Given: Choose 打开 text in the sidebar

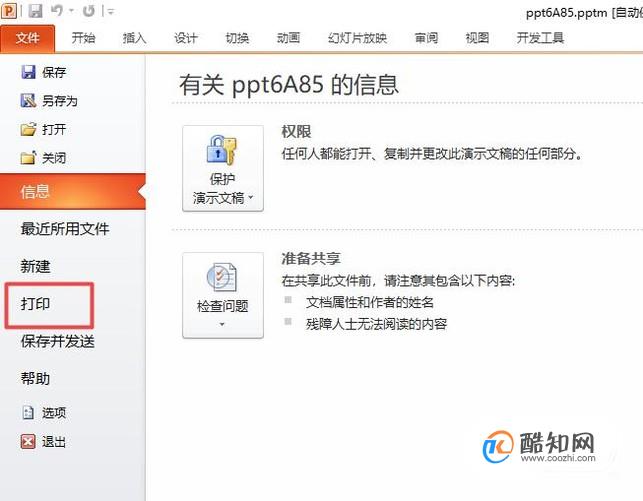Looking at the screenshot, I should [x=54, y=130].
